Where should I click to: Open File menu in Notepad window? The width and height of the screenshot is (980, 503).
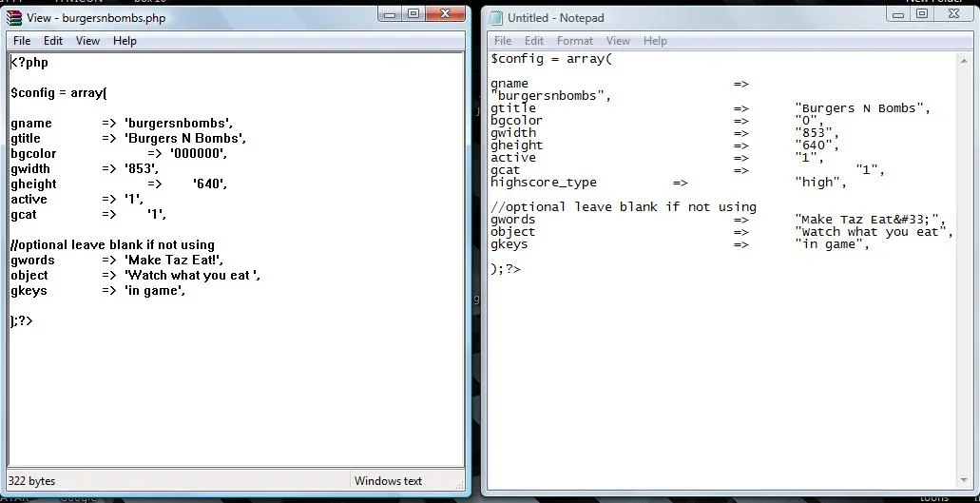pyautogui.click(x=503, y=41)
